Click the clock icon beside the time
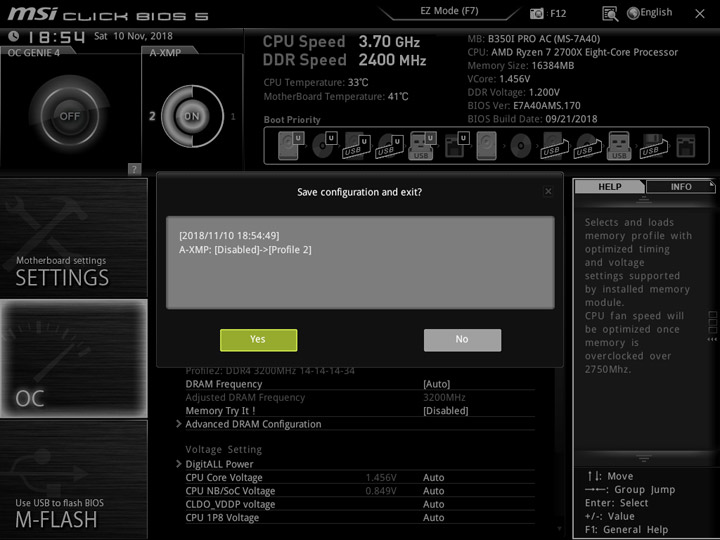 [14, 36]
